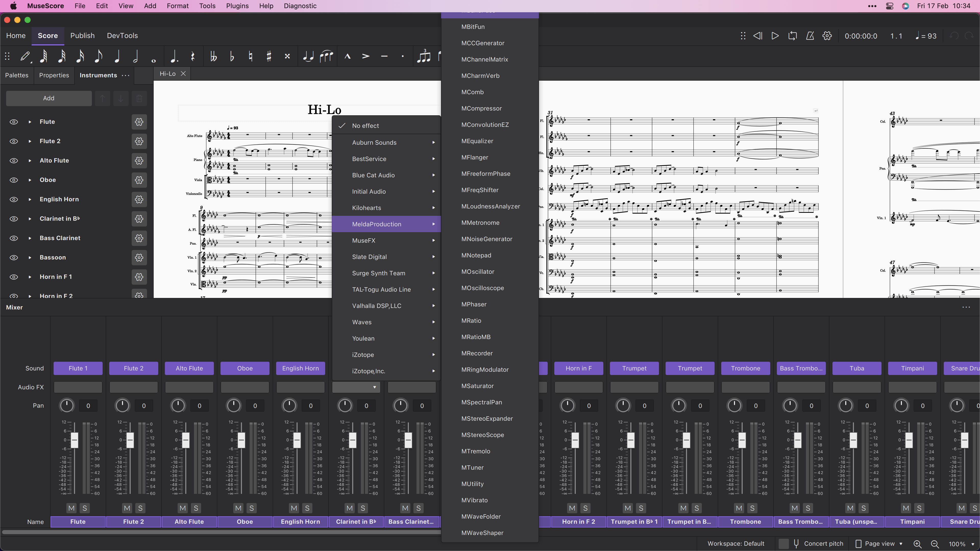Adjust the Pan knob on the Alto Flute channel
Image resolution: width=980 pixels, height=551 pixels.
[178, 405]
